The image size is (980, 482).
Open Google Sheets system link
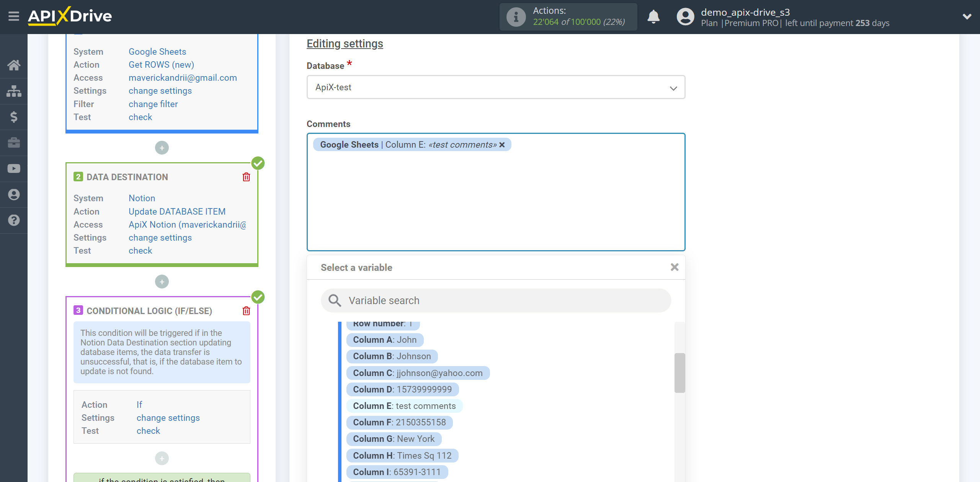[x=157, y=52]
